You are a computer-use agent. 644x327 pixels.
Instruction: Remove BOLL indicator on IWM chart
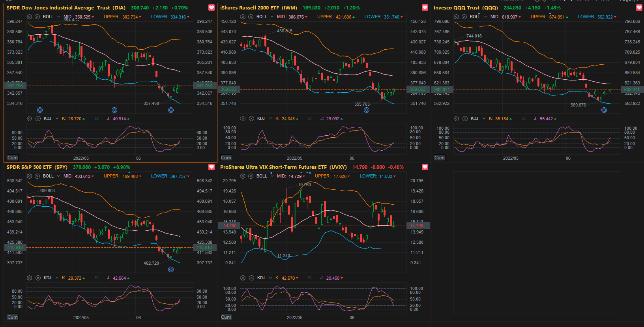(251, 17)
